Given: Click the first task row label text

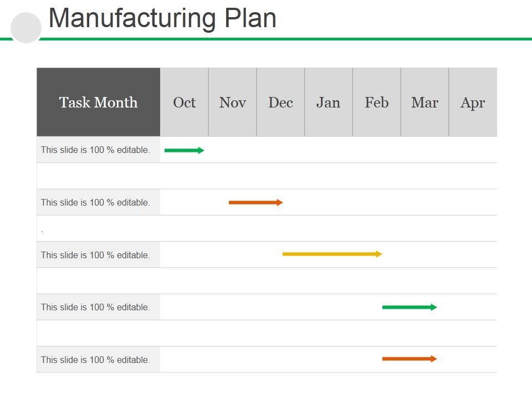Looking at the screenshot, I should click(x=95, y=150).
